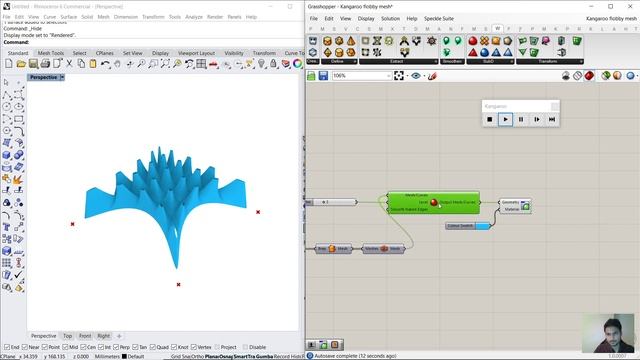
Task: Click the sun-shaped Extract component icon
Action: pos(432,41)
